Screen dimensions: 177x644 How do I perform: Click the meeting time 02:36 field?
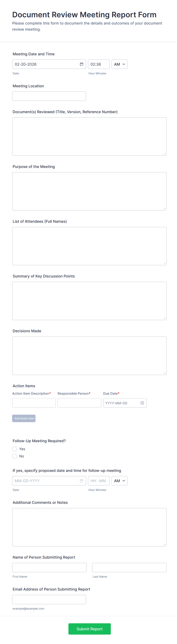(x=99, y=64)
